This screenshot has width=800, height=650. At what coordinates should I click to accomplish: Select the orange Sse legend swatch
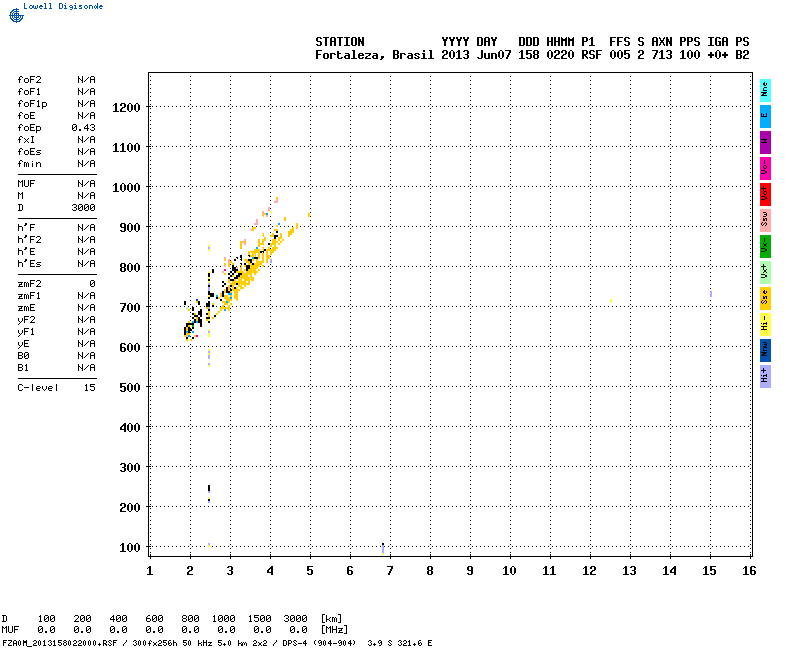765,298
